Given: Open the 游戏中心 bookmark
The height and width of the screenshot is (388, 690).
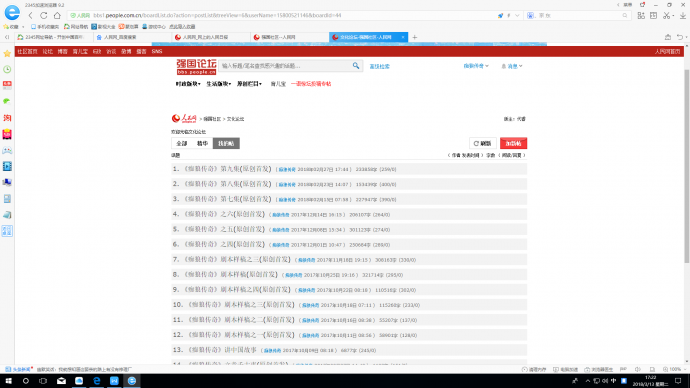Looking at the screenshot, I should 154,27.
